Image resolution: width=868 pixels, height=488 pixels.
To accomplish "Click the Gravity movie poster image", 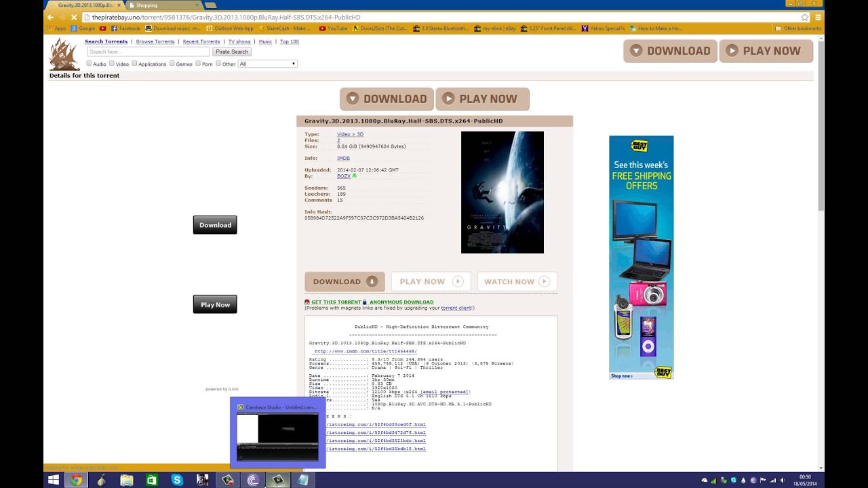I will [502, 192].
